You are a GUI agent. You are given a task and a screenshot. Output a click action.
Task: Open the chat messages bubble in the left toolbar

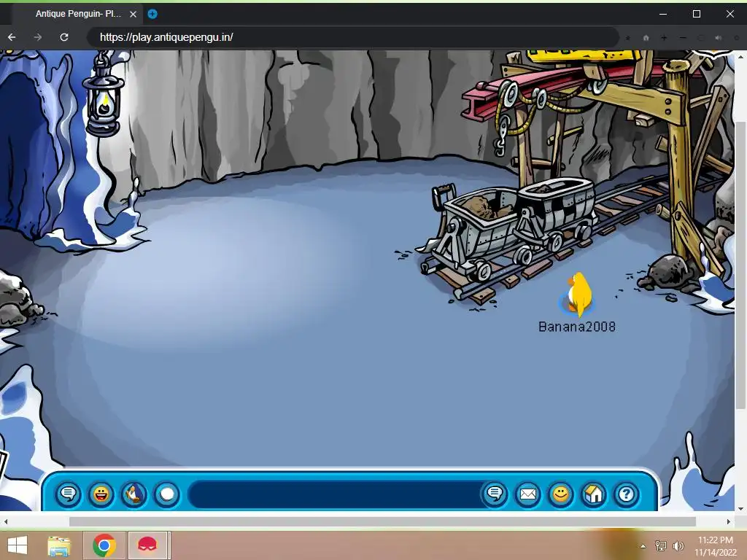68,494
